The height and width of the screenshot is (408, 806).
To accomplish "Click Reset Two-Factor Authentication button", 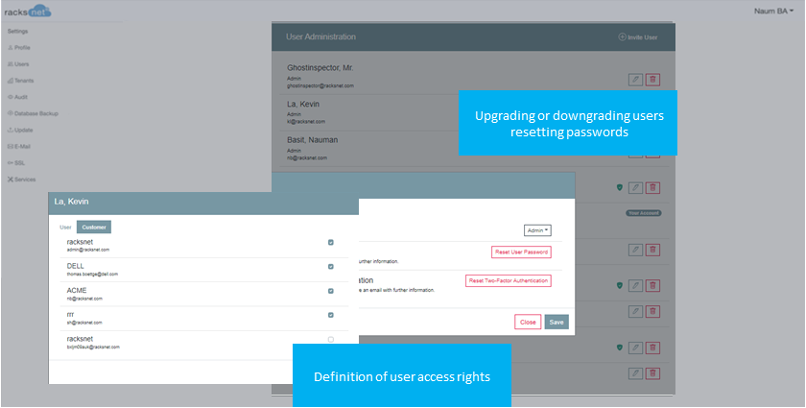I will [508, 281].
